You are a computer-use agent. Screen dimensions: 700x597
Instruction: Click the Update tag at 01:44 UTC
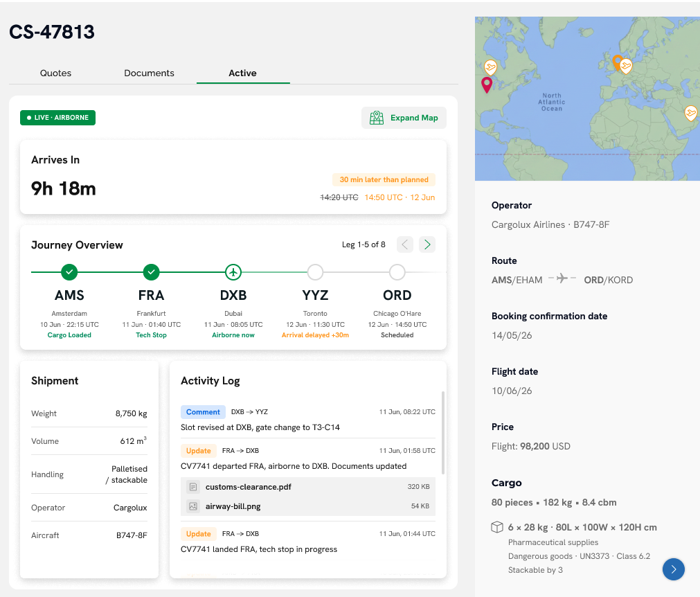click(x=198, y=533)
